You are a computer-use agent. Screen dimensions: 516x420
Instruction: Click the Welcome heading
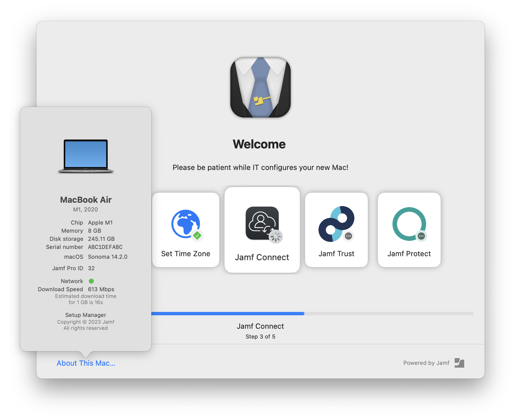[259, 144]
